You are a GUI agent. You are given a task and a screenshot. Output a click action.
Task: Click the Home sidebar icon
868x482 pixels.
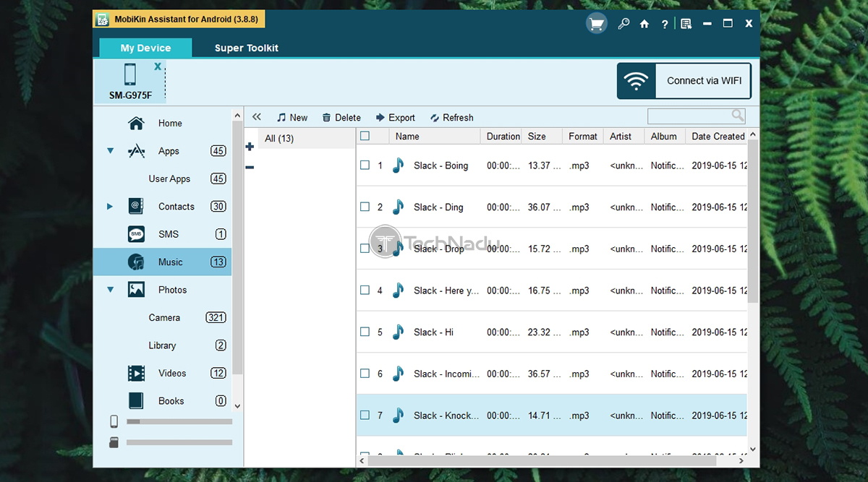click(136, 124)
